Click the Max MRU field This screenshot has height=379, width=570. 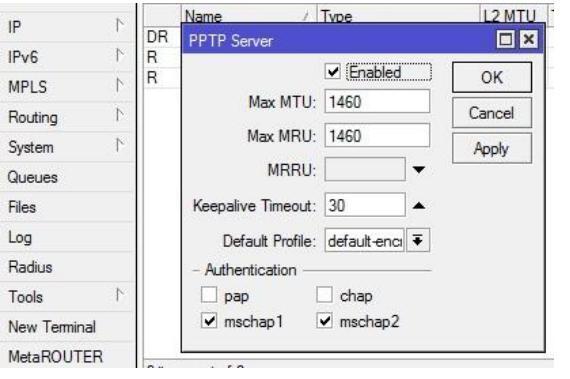377,135
